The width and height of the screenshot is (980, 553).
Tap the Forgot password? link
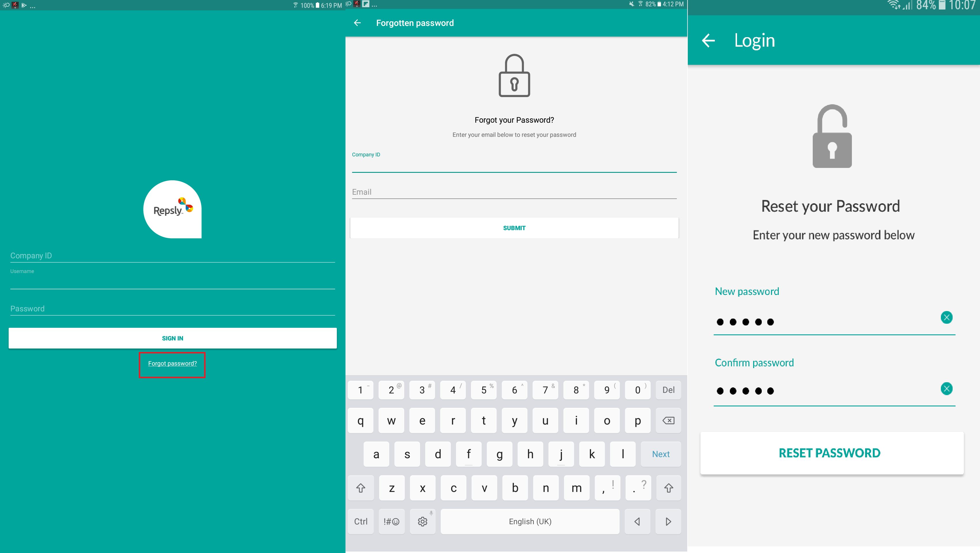[x=172, y=363]
